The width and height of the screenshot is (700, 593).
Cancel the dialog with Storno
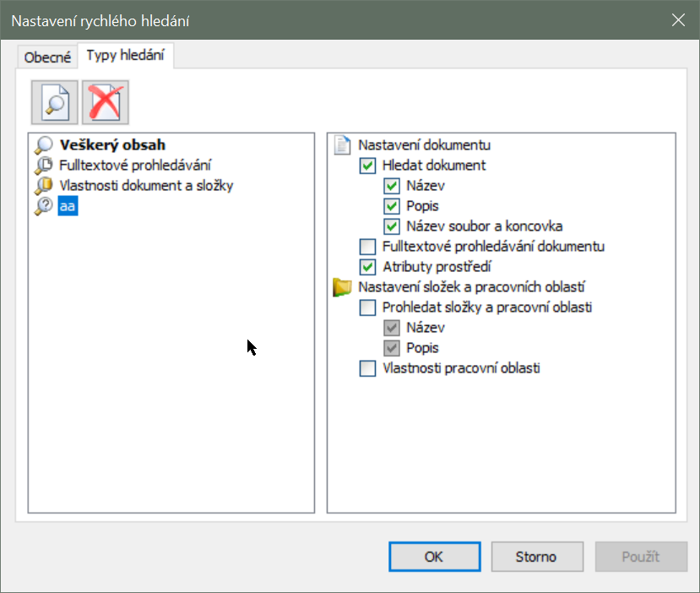pos(536,557)
